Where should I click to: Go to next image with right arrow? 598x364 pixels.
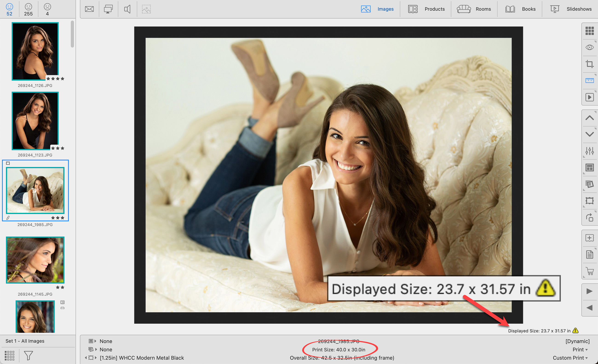coord(589,291)
